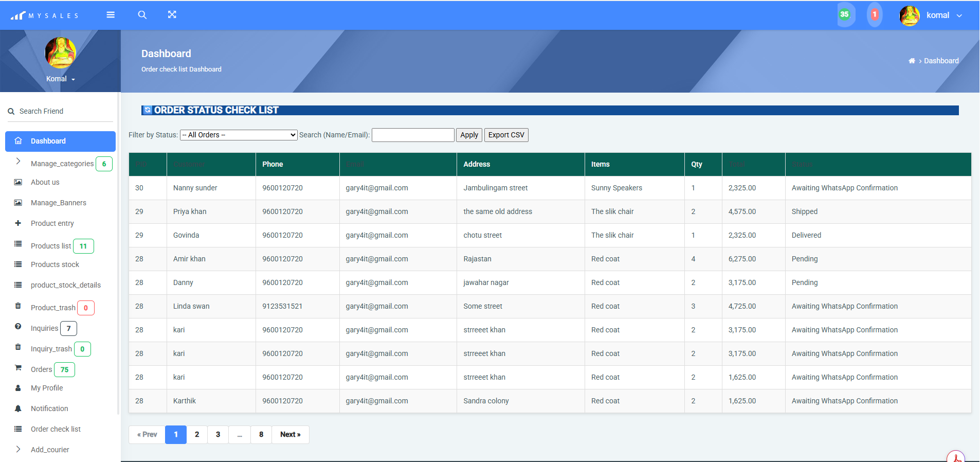Open the red 1 alert badge
The width and height of the screenshot is (980, 462).
click(x=874, y=14)
